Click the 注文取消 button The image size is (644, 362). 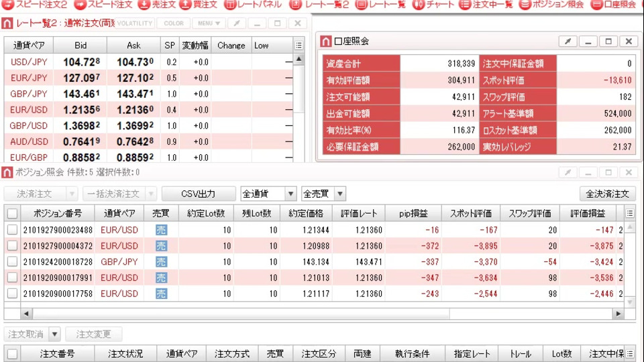pyautogui.click(x=26, y=334)
